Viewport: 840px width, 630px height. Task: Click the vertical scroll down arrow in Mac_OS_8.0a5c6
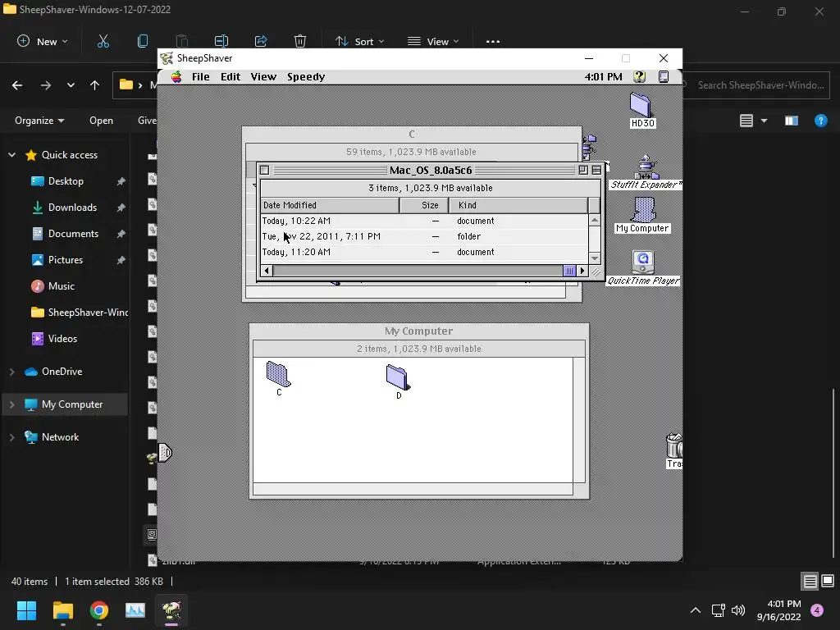click(x=595, y=258)
